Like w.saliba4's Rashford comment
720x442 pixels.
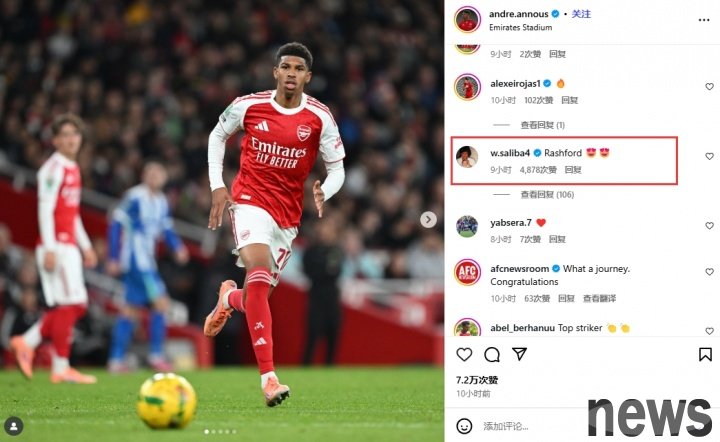tap(709, 156)
